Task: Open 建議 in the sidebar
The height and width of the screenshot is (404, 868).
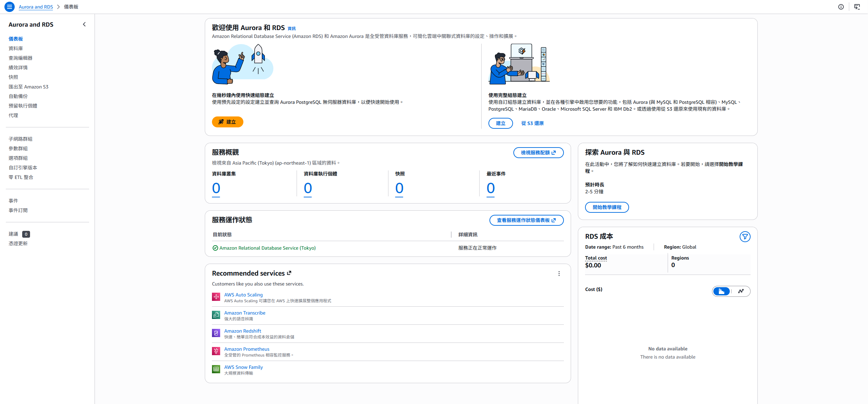Action: point(13,234)
